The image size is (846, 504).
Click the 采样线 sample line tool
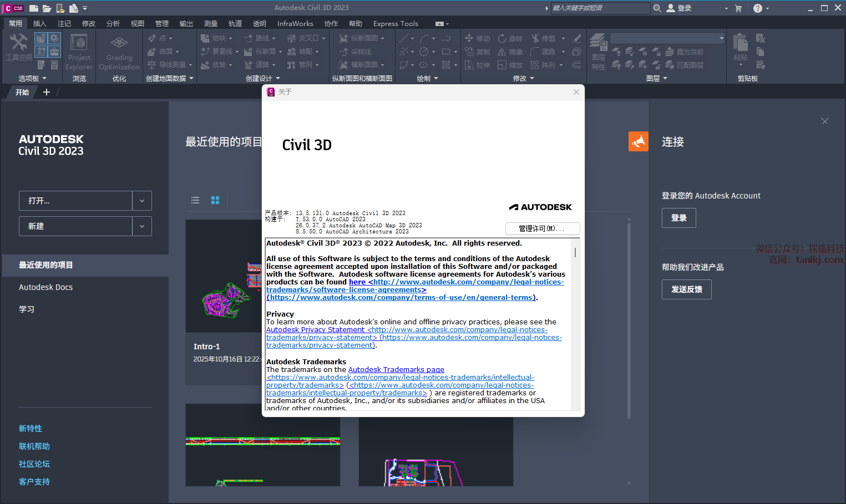[355, 52]
